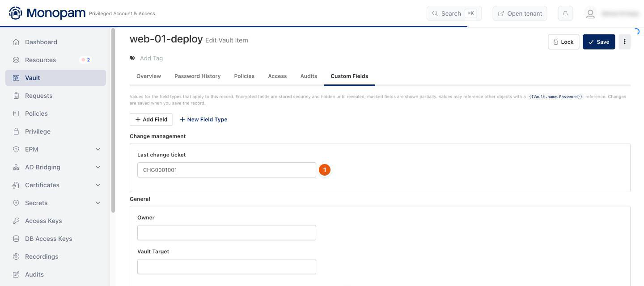
Task: Click the General section heading
Action: [140, 199]
